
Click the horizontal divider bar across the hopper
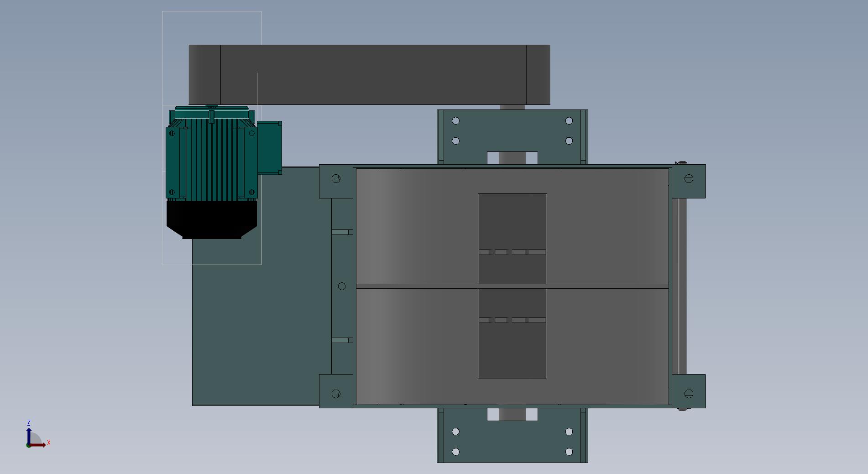click(512, 286)
